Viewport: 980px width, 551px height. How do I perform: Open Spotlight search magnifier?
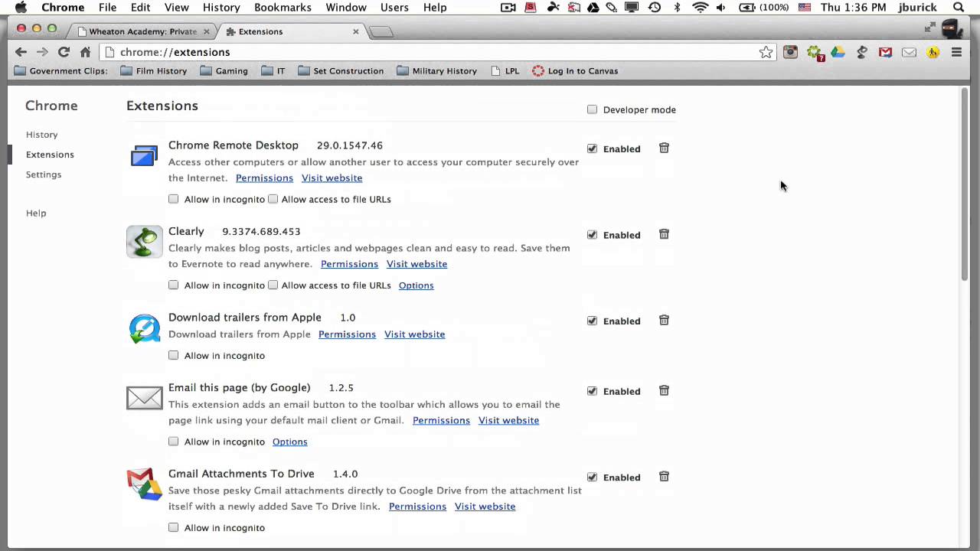959,8
